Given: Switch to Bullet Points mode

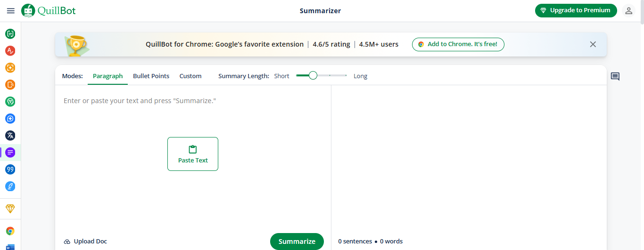Looking at the screenshot, I should point(151,76).
